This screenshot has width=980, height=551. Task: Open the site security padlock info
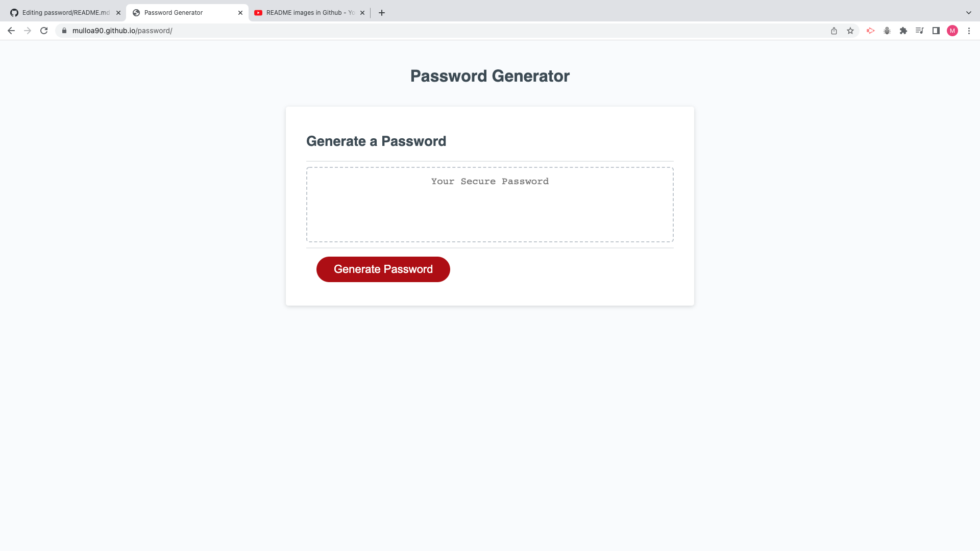[x=64, y=31]
